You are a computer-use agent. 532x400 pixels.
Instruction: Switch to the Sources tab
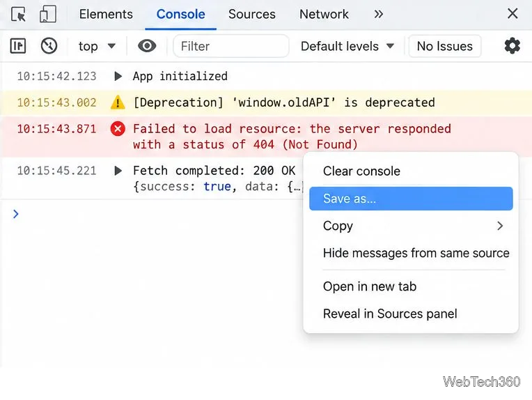pyautogui.click(x=252, y=14)
